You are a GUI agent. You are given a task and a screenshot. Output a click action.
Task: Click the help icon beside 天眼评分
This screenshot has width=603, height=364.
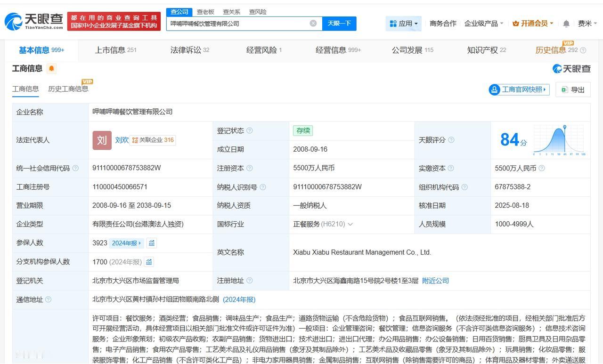pos(451,140)
